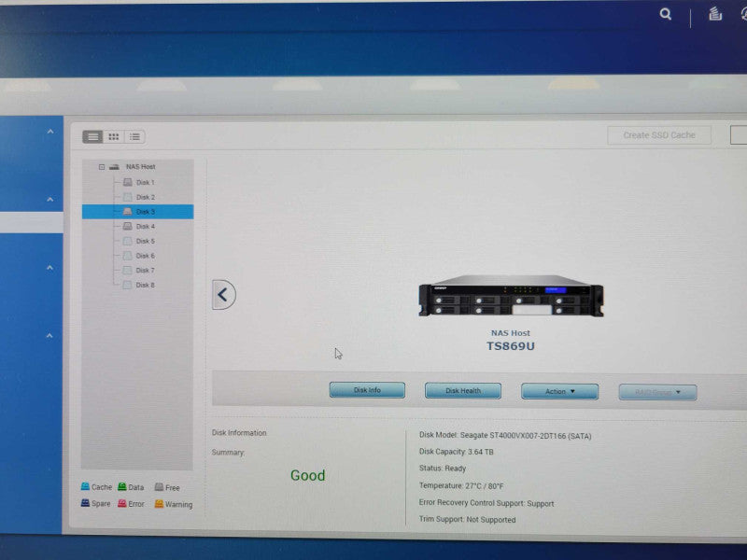Screen dimensions: 747x560
Task: Select NAS Host in the tree
Action: tap(140, 167)
